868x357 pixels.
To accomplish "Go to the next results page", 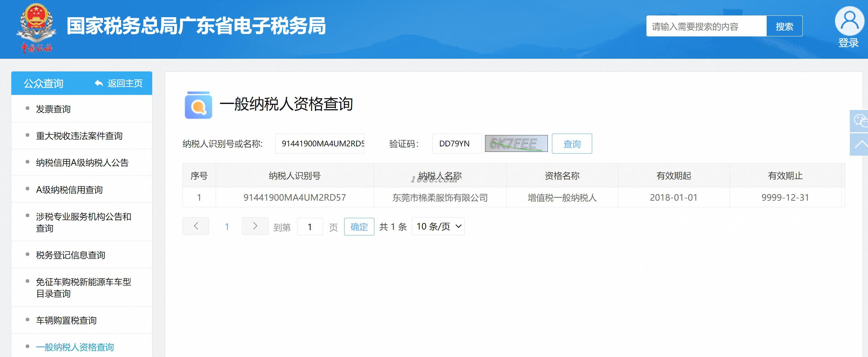I will coord(255,226).
